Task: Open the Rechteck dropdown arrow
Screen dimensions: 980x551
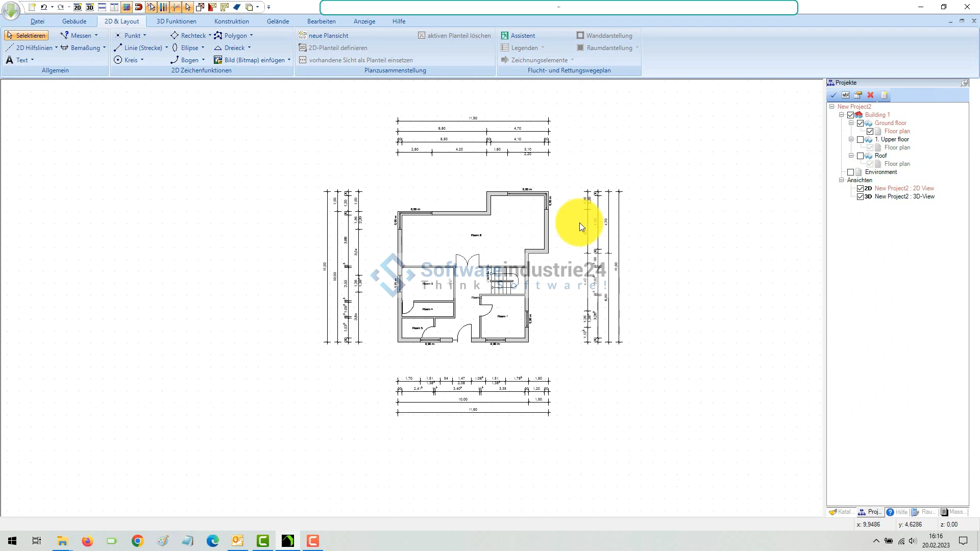Action: point(210,36)
